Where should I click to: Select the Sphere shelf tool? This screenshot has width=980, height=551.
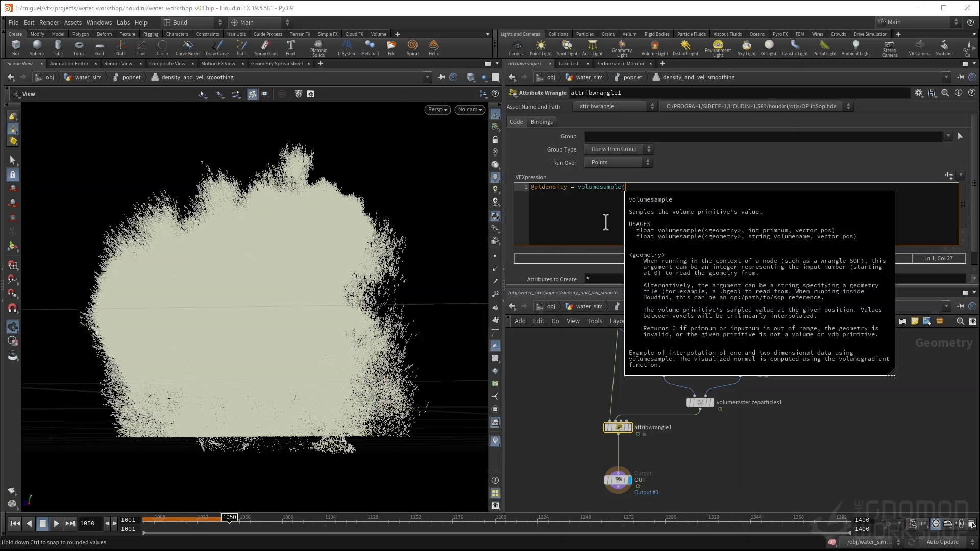[37, 47]
